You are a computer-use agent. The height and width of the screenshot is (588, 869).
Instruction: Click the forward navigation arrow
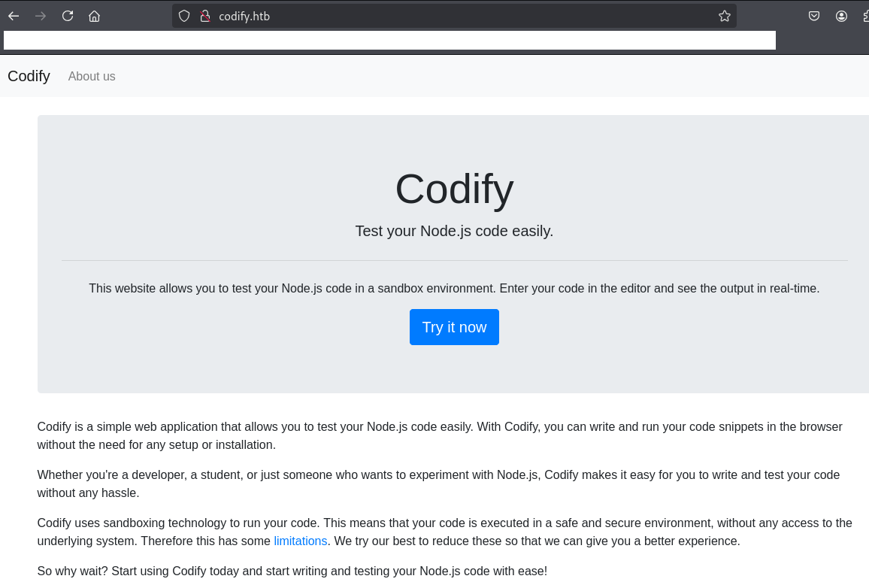pyautogui.click(x=41, y=16)
